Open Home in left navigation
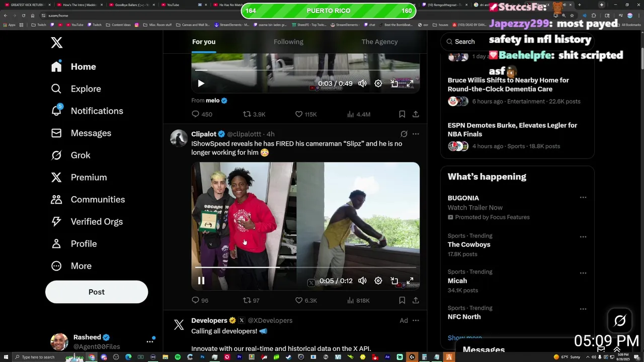Image resolution: width=644 pixels, height=362 pixels. coord(73,66)
